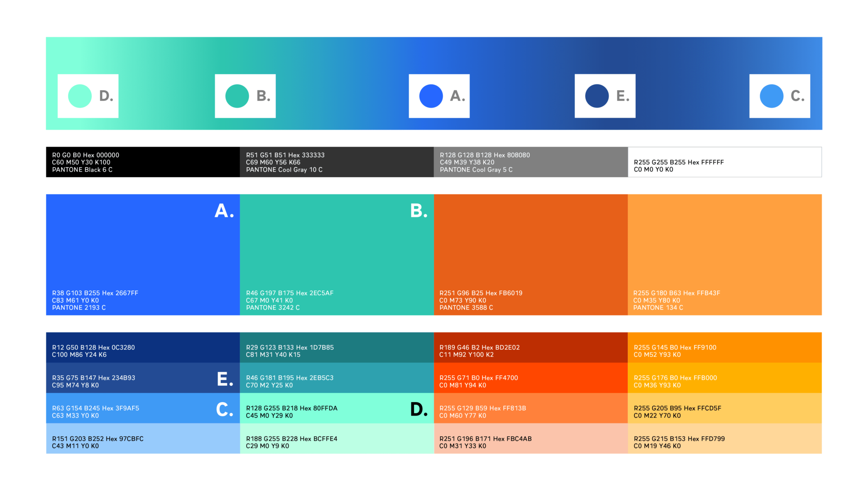Select the white Hex FFFFFF swatch
This screenshot has height=488, width=868.
[725, 162]
